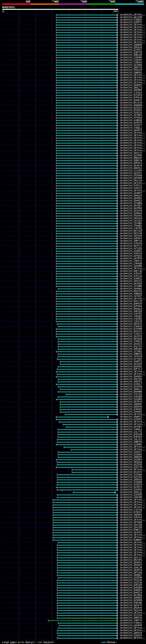
Task: Select hit label UniRef100_Q6PDZ3
Action: (x=131, y=163)
